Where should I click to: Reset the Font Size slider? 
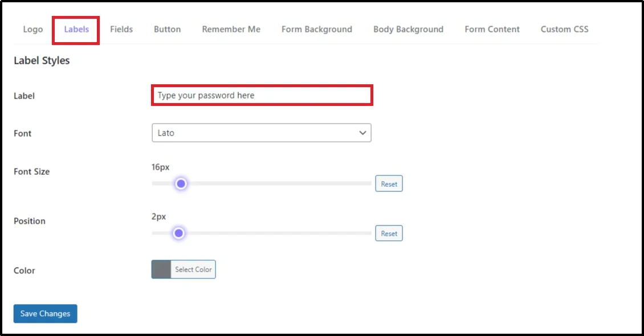tap(388, 183)
